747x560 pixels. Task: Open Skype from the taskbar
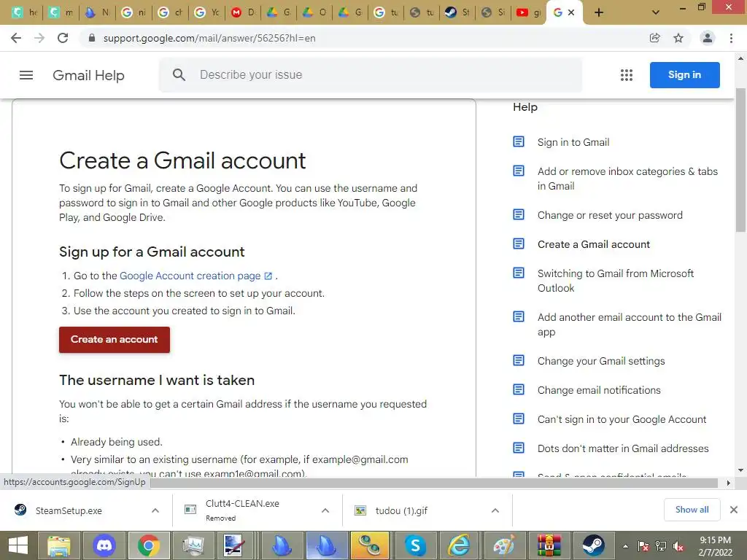point(415,545)
